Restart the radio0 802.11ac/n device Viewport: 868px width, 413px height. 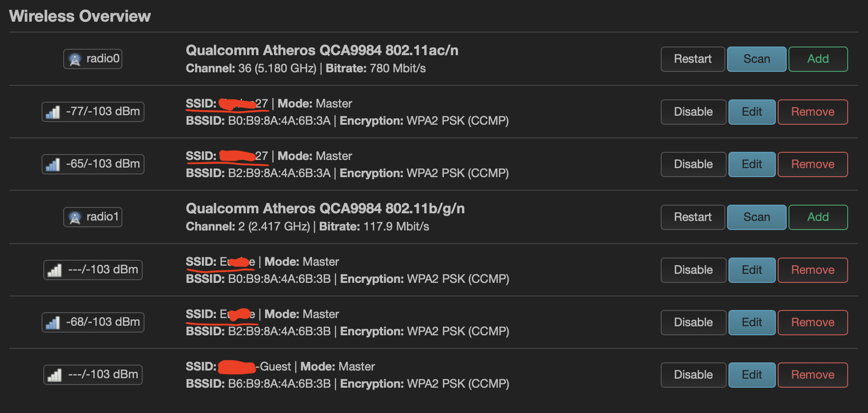pyautogui.click(x=693, y=59)
